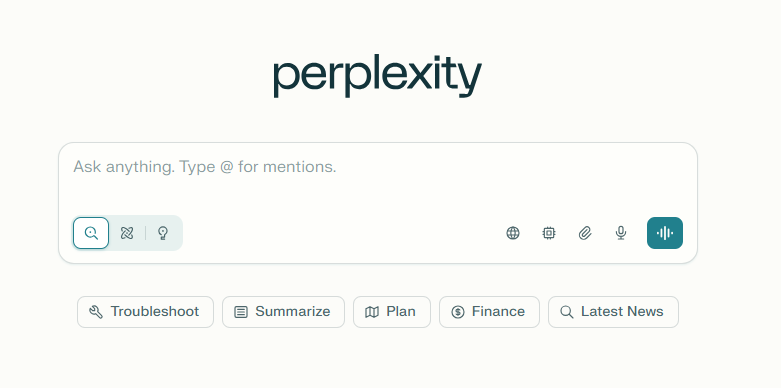Launch voice mode with teal waveform button
Screen dimensions: 781x388
(x=665, y=233)
